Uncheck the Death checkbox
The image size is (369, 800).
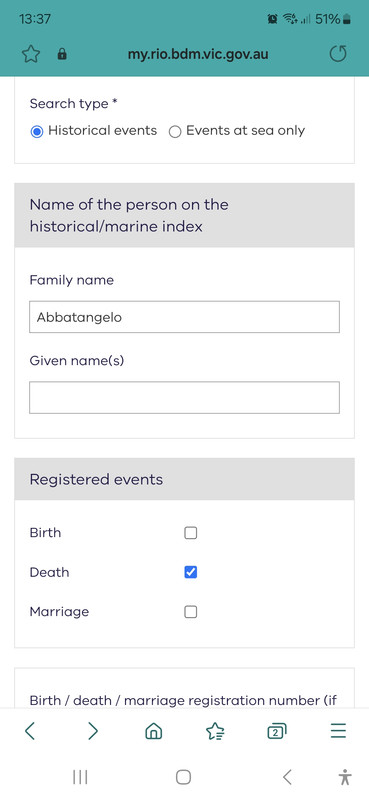pyautogui.click(x=190, y=572)
